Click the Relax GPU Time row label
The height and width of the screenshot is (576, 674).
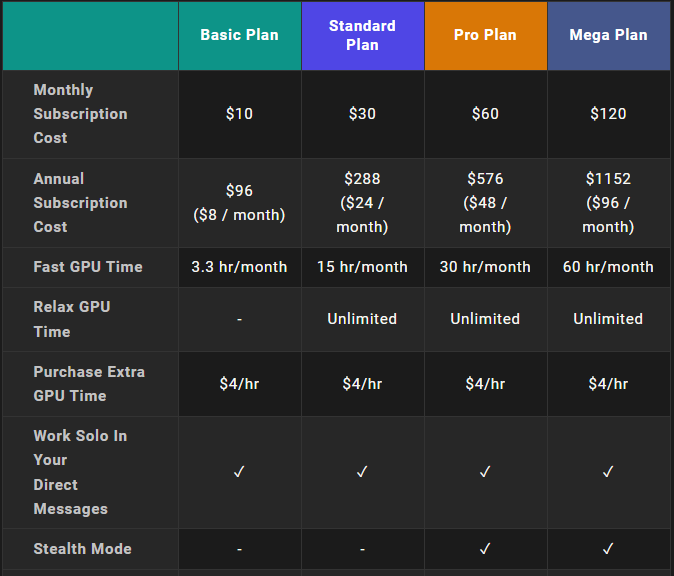click(72, 319)
